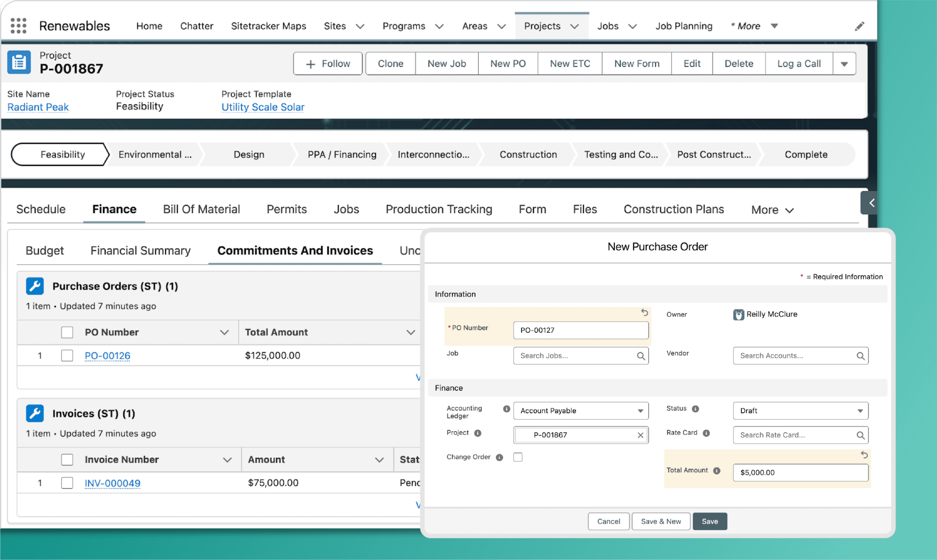
Task: Click the undo icon for PO Number
Action: point(644,313)
